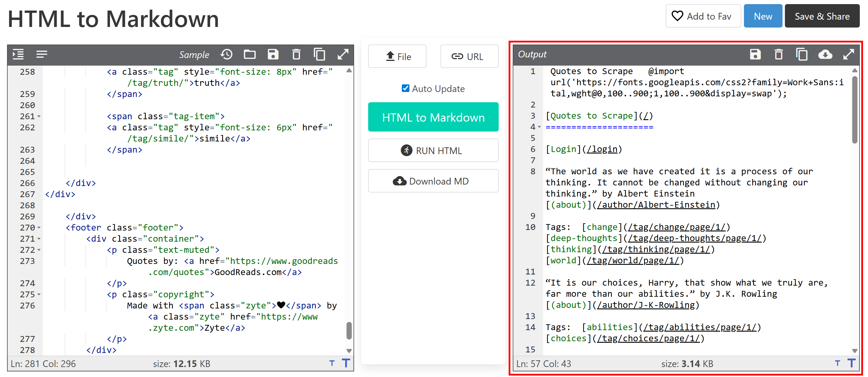The image size is (868, 377).
Task: Collapse the footer element at line 270
Action: [40, 228]
